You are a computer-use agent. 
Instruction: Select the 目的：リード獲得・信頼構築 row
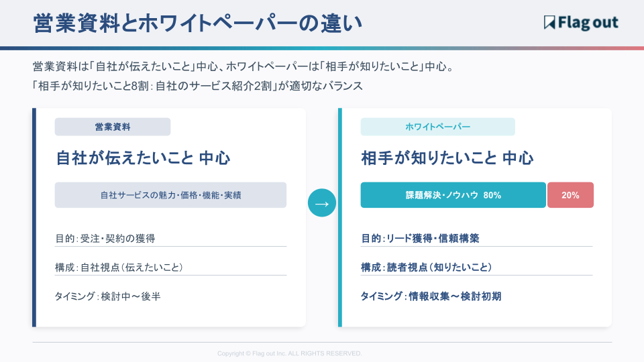coord(420,238)
